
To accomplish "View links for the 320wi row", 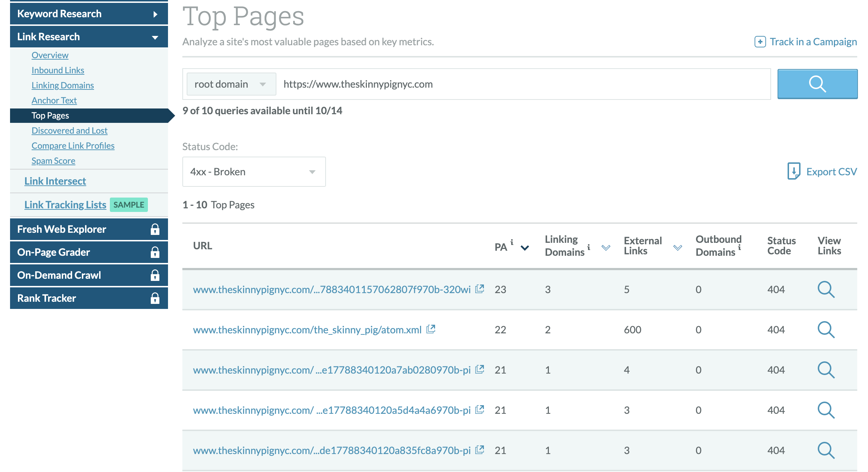I will point(826,290).
